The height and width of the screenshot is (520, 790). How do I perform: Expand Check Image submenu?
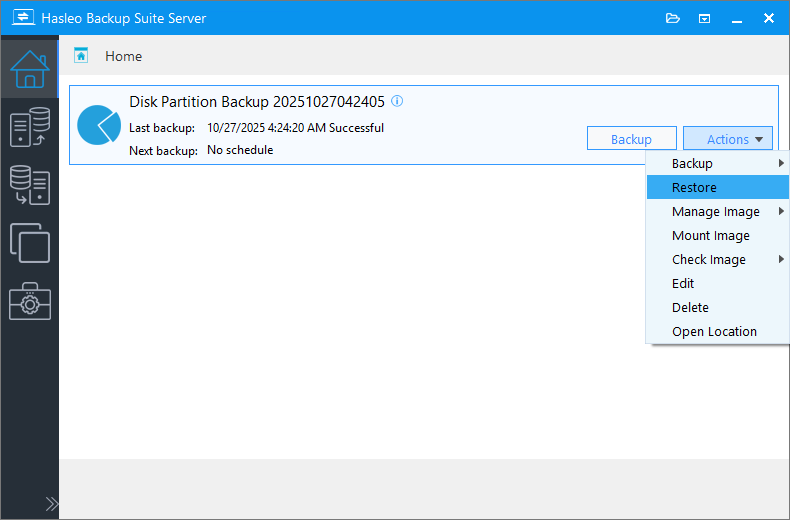[x=717, y=259]
